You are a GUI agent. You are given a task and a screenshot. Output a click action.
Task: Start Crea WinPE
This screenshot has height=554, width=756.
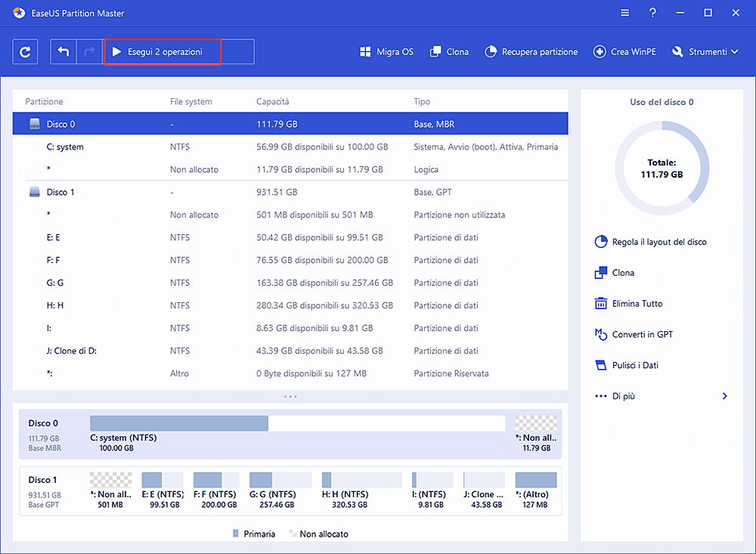(624, 51)
